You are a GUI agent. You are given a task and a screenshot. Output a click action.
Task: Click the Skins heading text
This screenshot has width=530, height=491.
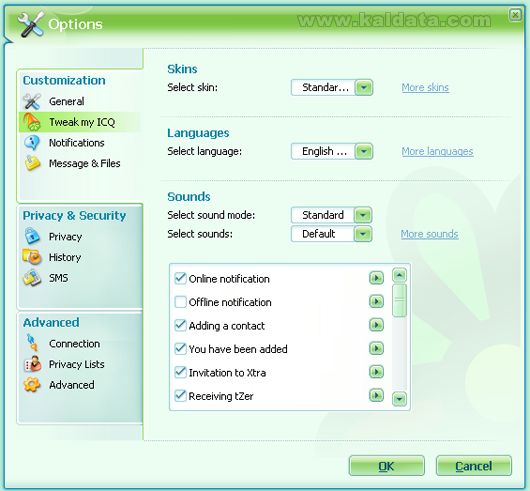point(182,69)
